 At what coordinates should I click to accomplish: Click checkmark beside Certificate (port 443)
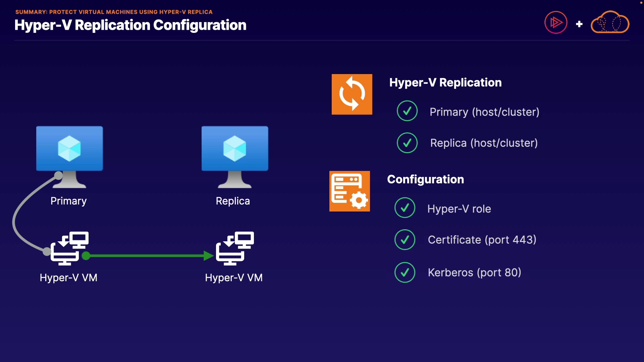click(405, 240)
